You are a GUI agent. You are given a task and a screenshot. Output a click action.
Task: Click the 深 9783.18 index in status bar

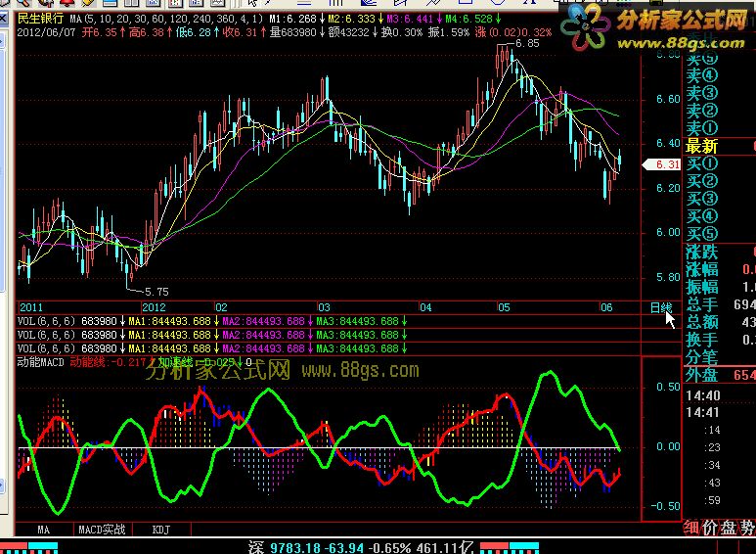360,547
